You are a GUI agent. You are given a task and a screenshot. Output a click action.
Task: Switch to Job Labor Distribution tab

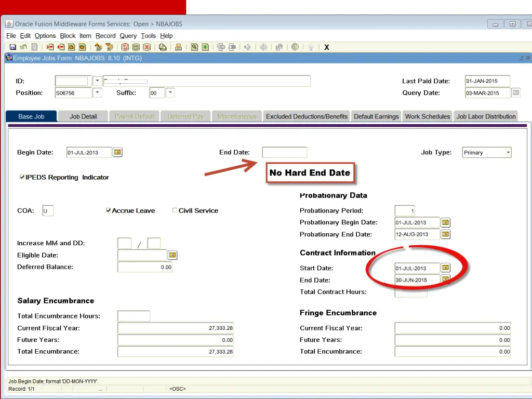click(x=486, y=116)
